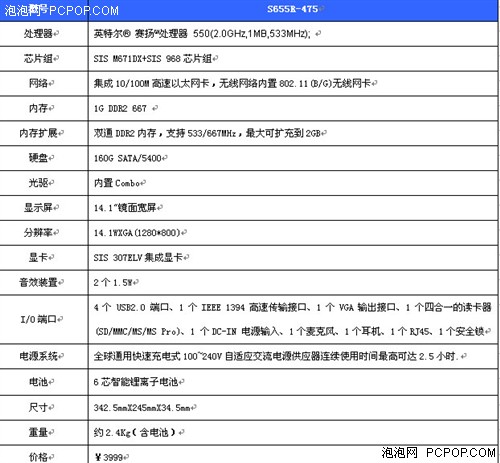This screenshot has height=463, width=500.
Task: Select the 处理器 row label
Action: 38,34
